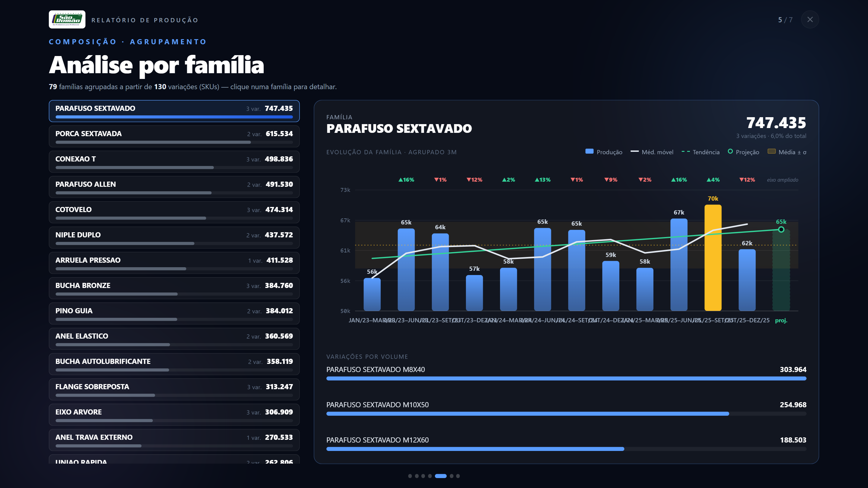Select the ANEL TRAVA EXTERNO family card
This screenshot has width=868, height=488.
pyautogui.click(x=174, y=440)
